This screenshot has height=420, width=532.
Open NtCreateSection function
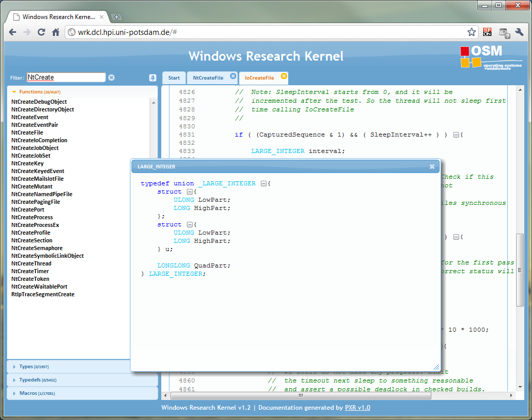(x=32, y=240)
